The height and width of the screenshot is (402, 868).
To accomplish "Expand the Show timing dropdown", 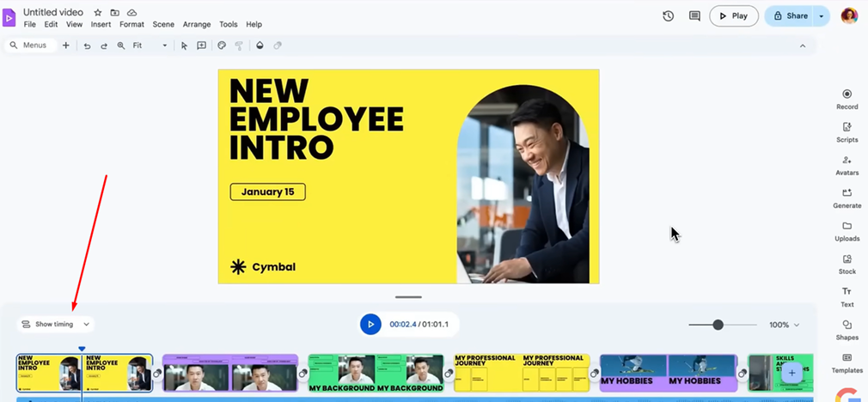I will point(56,325).
